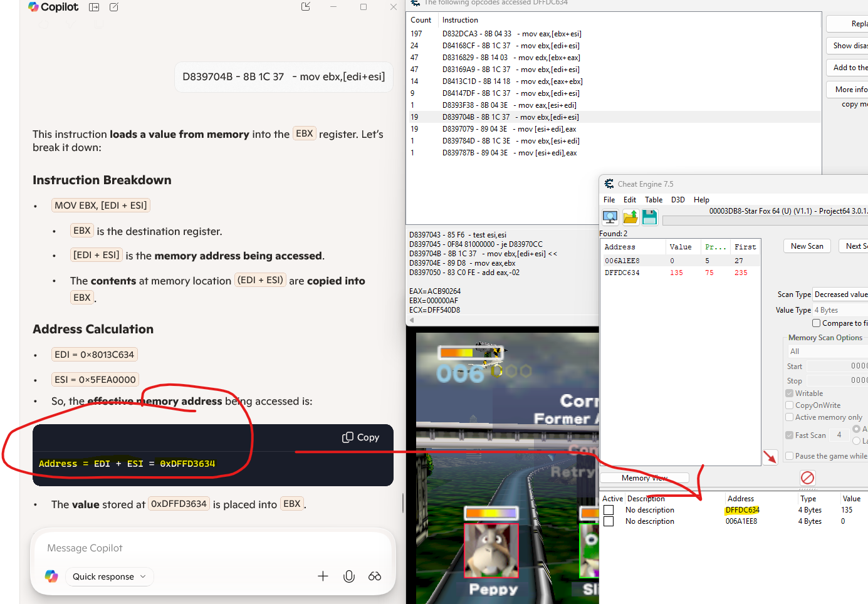Click the Stop address field
868x604 pixels.
pos(839,380)
